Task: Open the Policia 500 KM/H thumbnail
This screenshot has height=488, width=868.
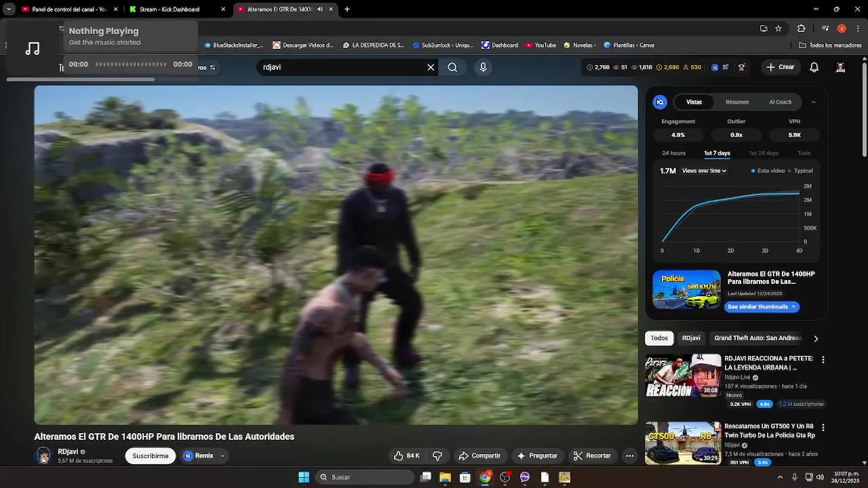Action: pyautogui.click(x=686, y=289)
